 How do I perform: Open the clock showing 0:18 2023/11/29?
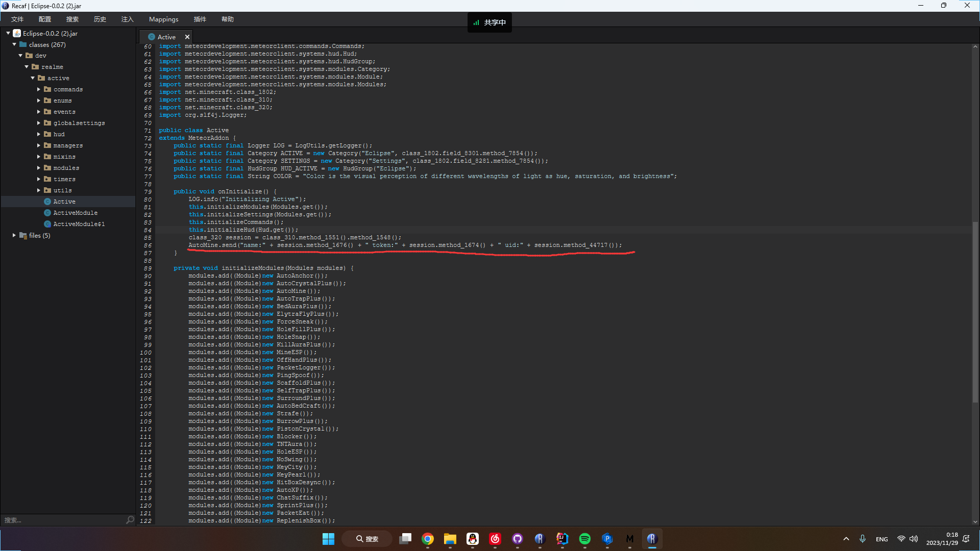[x=942, y=539]
